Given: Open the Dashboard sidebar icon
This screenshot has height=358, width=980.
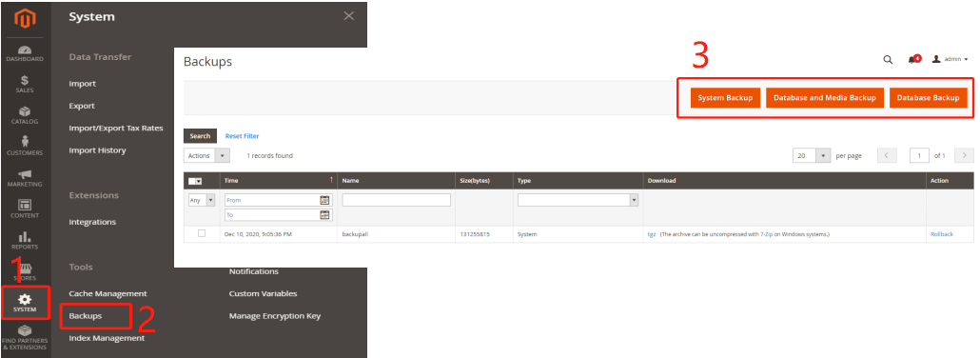Looking at the screenshot, I should coord(25,50).
